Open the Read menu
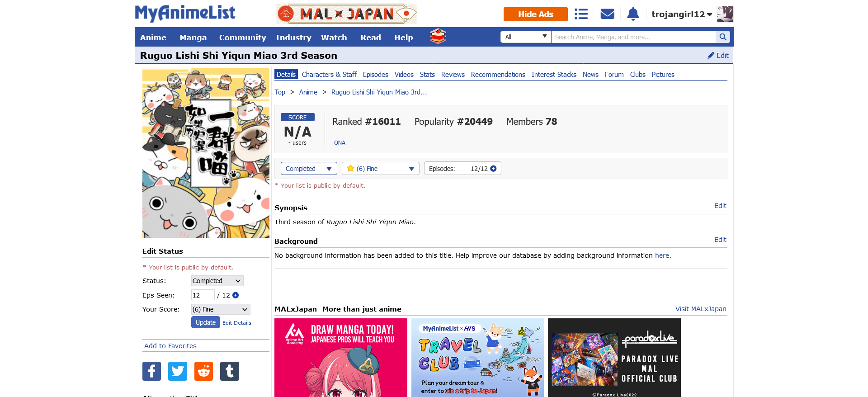This screenshot has width=868, height=397. pos(371,38)
